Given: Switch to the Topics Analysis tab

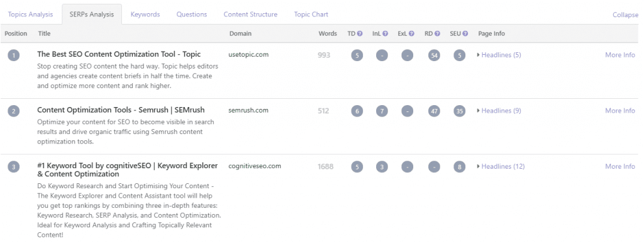Looking at the screenshot, I should tap(30, 14).
